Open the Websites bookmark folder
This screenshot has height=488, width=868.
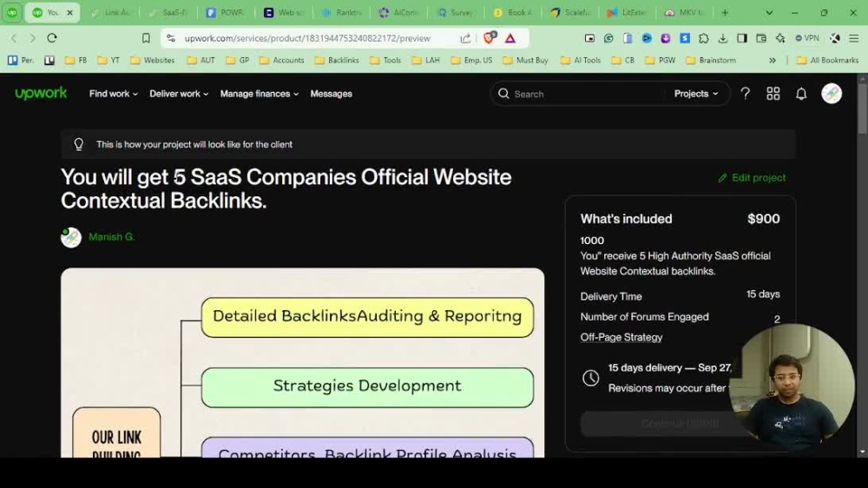click(x=153, y=60)
